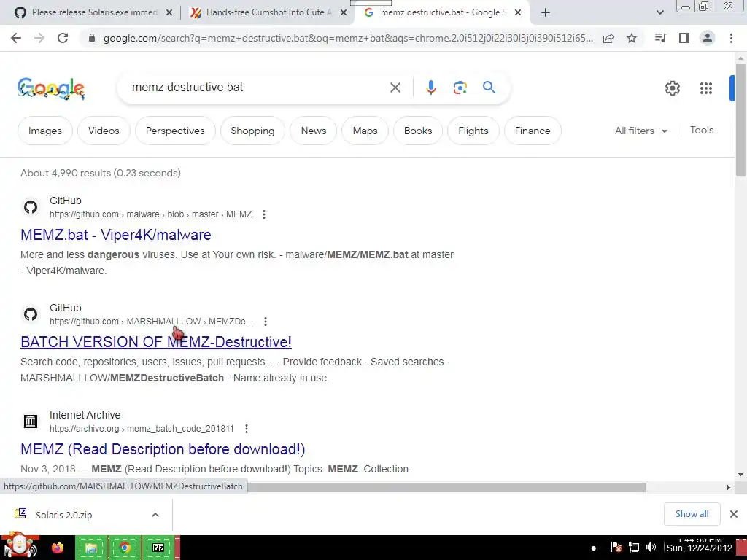The image size is (747, 560).
Task: Click the Chrome address bar URL
Action: click(x=348, y=38)
